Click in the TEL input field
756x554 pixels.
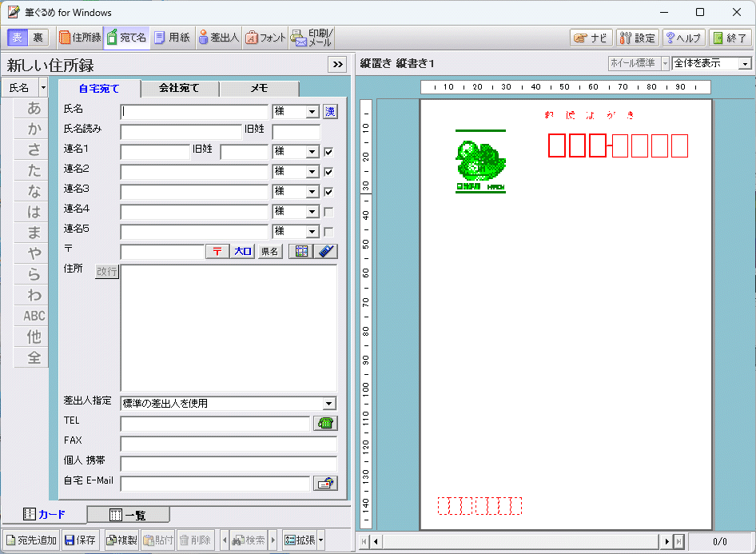click(215, 424)
